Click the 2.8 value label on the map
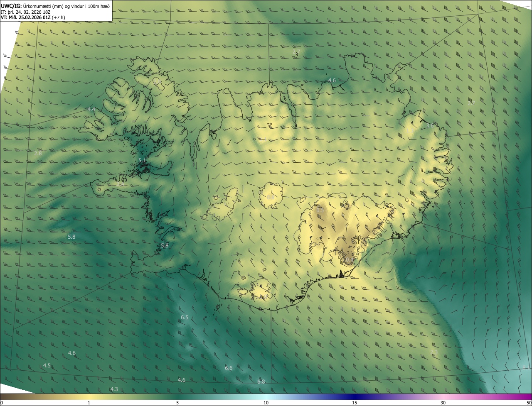This screenshot has width=532, height=406. pyautogui.click(x=38, y=154)
